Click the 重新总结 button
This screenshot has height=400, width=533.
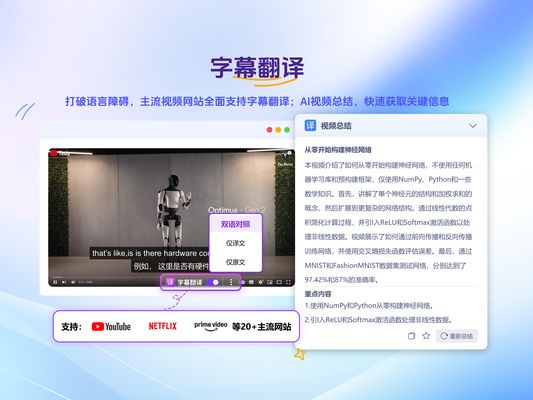457,336
